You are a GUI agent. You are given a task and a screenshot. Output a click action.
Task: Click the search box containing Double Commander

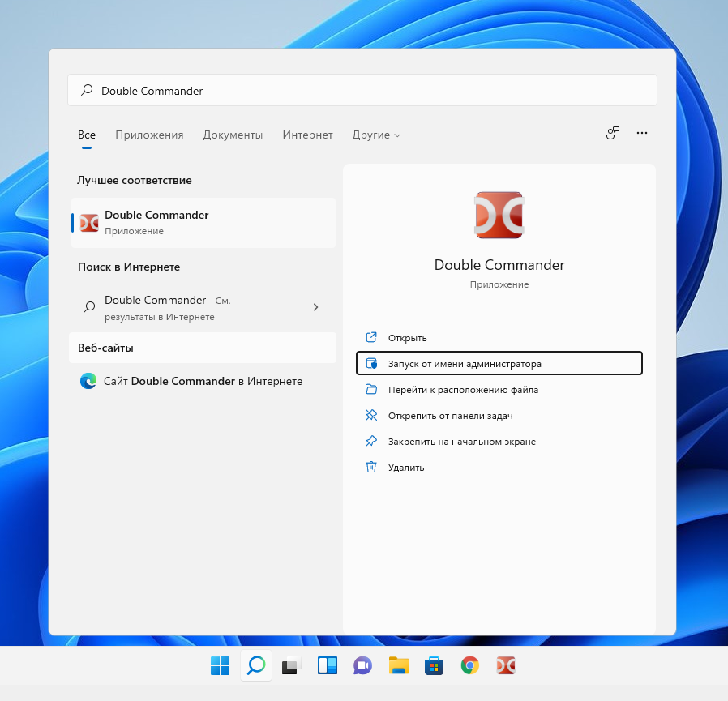tap(362, 91)
